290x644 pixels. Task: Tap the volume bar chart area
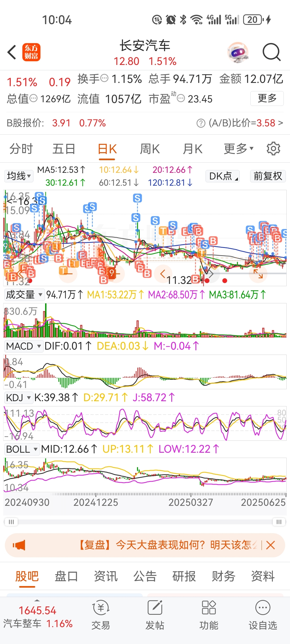coord(145,320)
